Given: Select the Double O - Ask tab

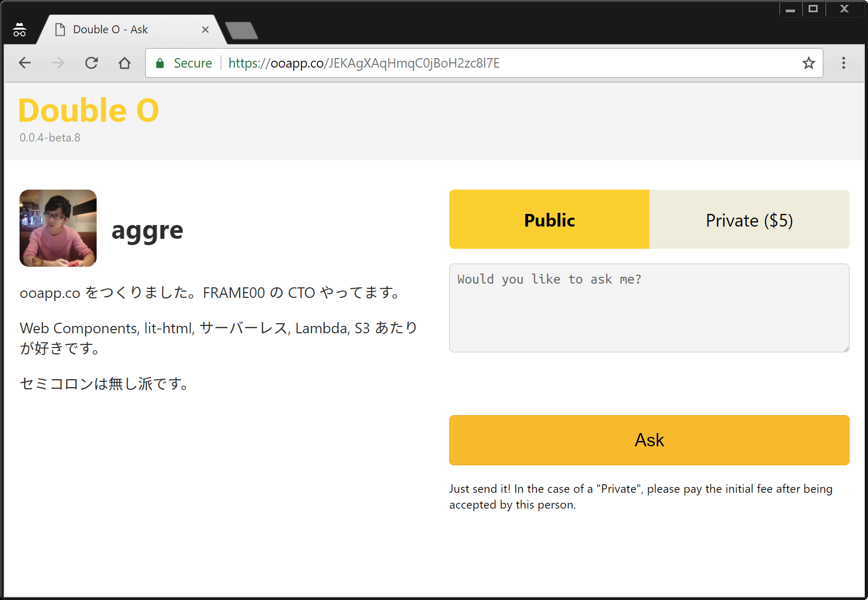Looking at the screenshot, I should tap(111, 30).
